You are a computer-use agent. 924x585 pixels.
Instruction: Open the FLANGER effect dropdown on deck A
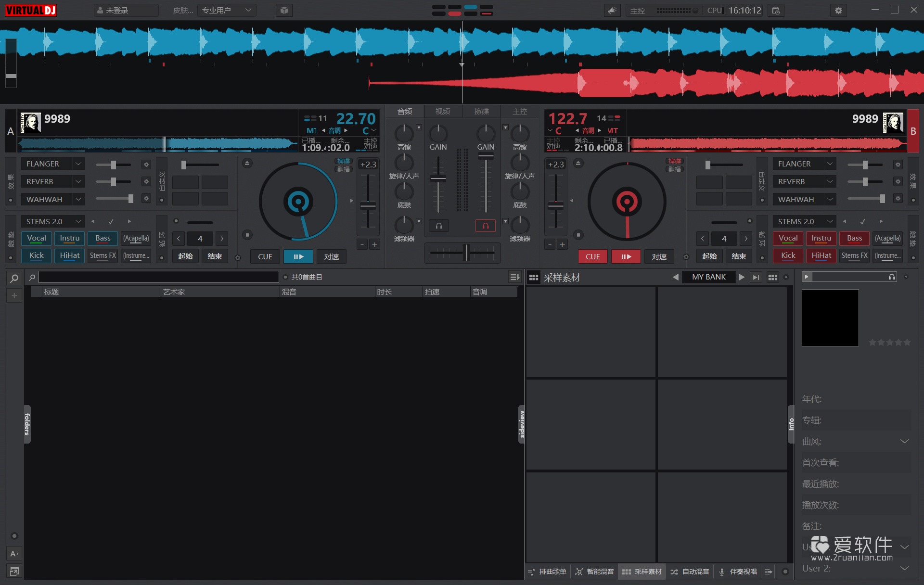point(53,164)
